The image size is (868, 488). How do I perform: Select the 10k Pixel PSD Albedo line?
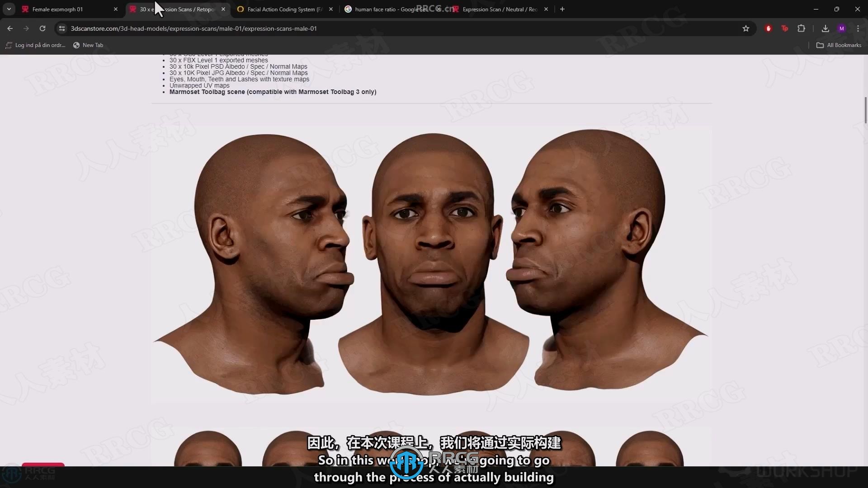pos(238,66)
